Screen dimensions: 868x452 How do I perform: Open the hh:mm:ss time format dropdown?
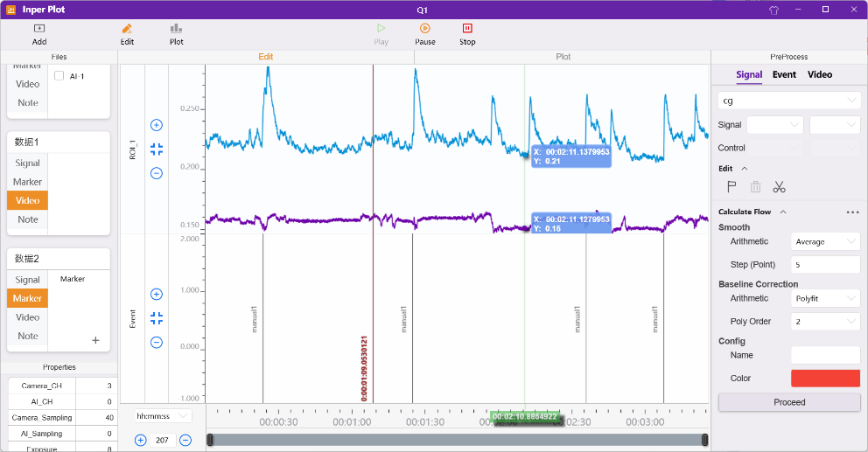(163, 416)
